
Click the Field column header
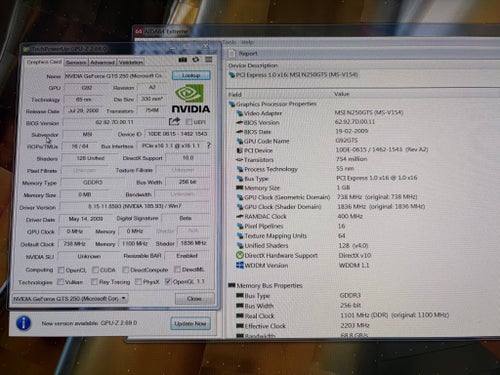235,95
